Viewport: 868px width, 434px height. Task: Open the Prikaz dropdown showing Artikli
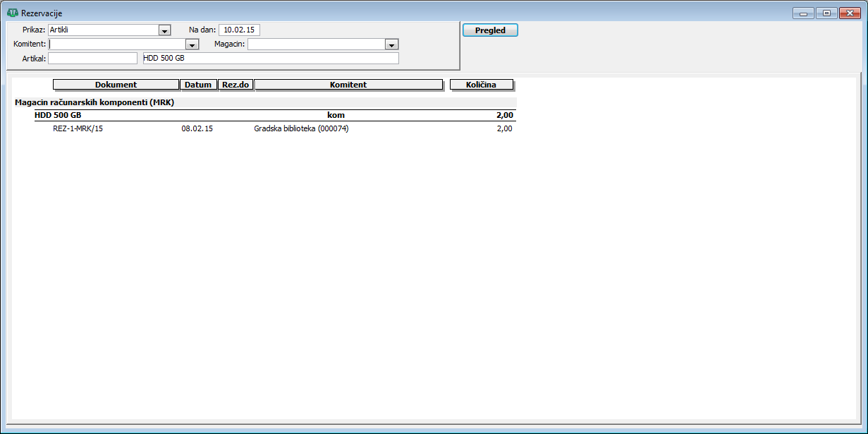coord(165,30)
